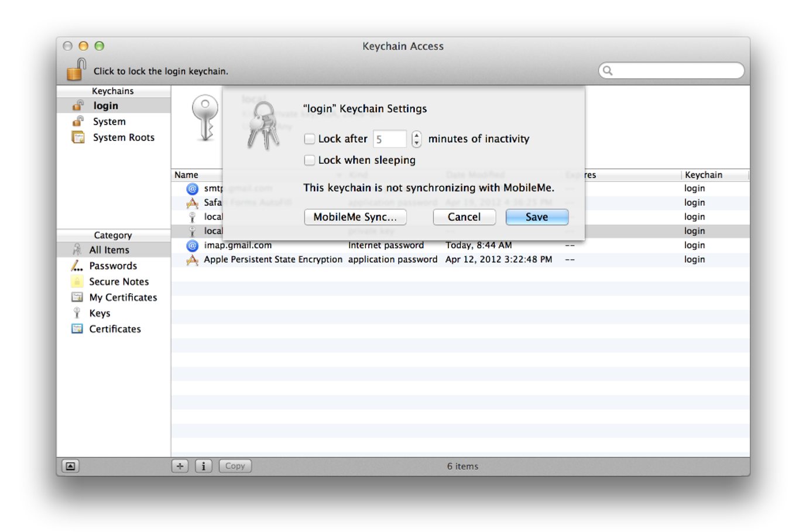Cancel the keychain settings dialog

464,217
